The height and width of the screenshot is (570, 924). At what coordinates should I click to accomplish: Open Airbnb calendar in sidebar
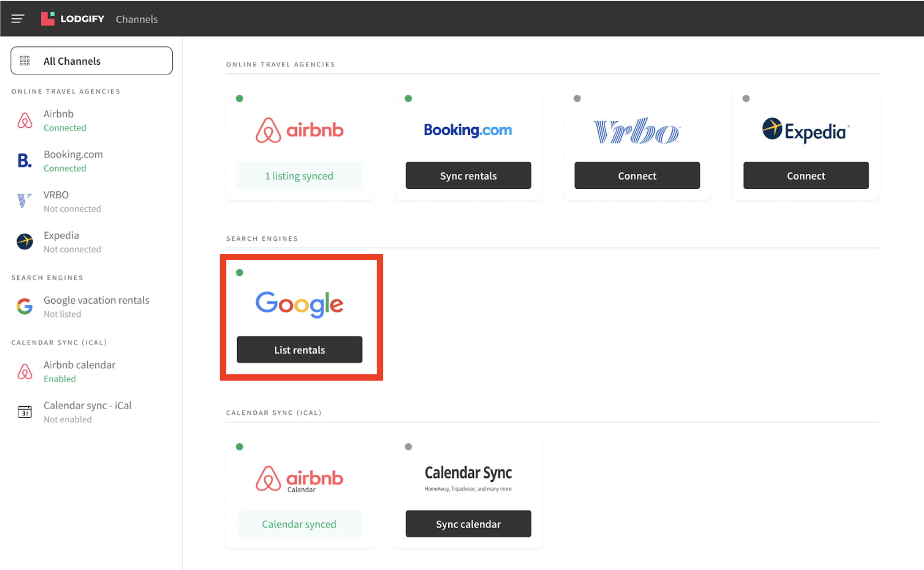click(91, 371)
